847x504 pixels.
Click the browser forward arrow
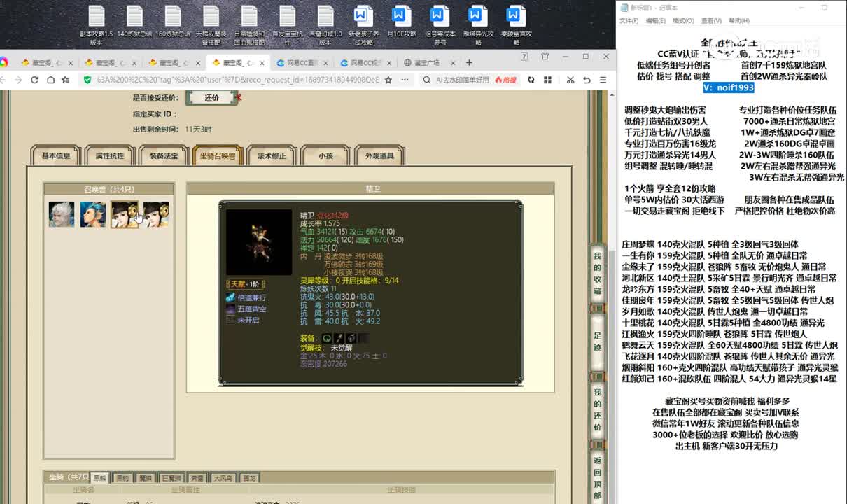pyautogui.click(x=20, y=80)
